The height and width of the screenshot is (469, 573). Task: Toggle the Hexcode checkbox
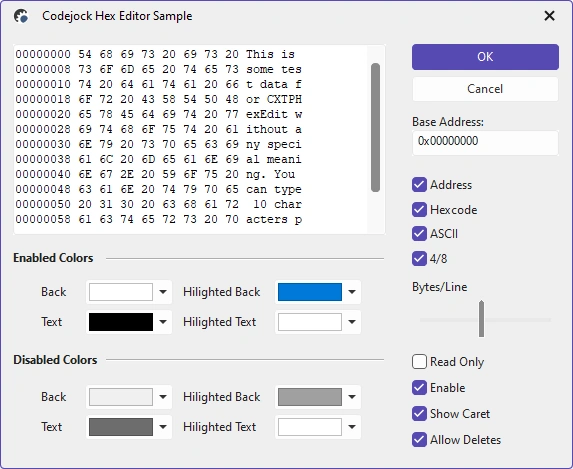coord(419,209)
